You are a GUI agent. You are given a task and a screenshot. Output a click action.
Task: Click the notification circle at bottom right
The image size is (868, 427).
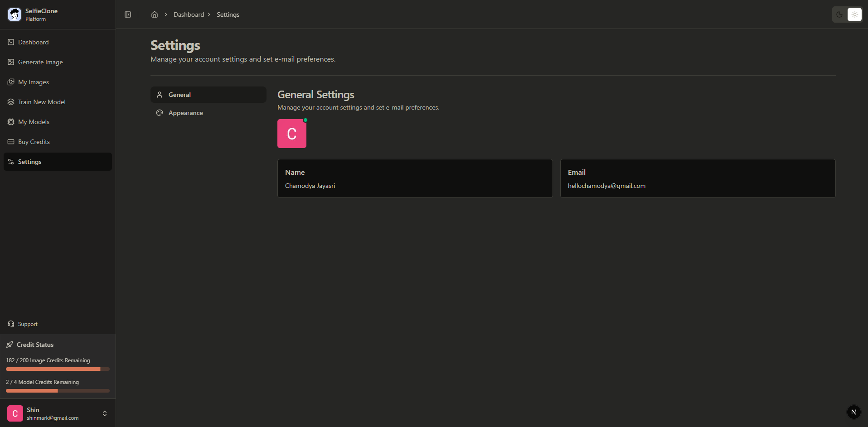tap(853, 412)
